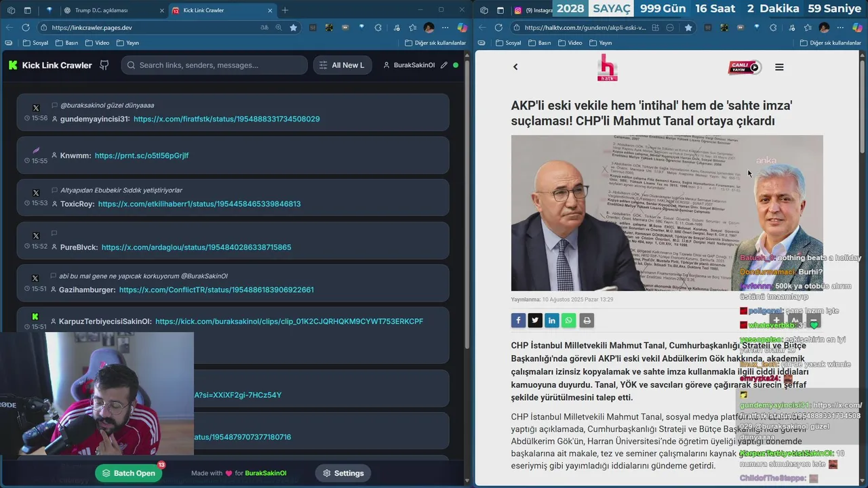The height and width of the screenshot is (488, 868).
Task: Click the Halk TV logo
Action: [x=607, y=68]
